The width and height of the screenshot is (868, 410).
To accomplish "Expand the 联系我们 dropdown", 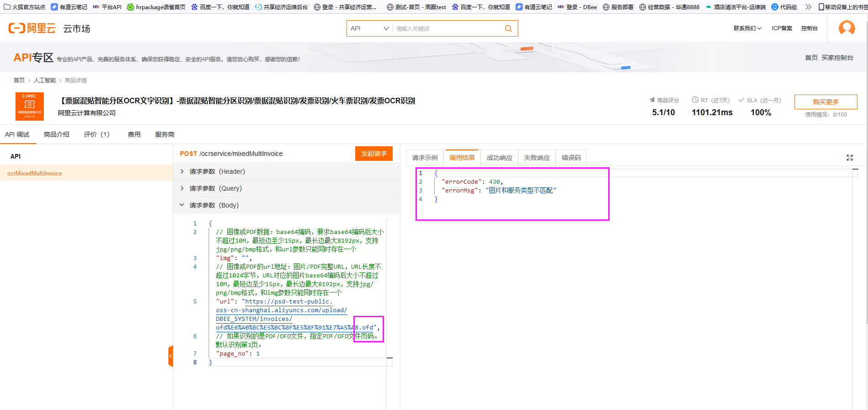I will [747, 28].
